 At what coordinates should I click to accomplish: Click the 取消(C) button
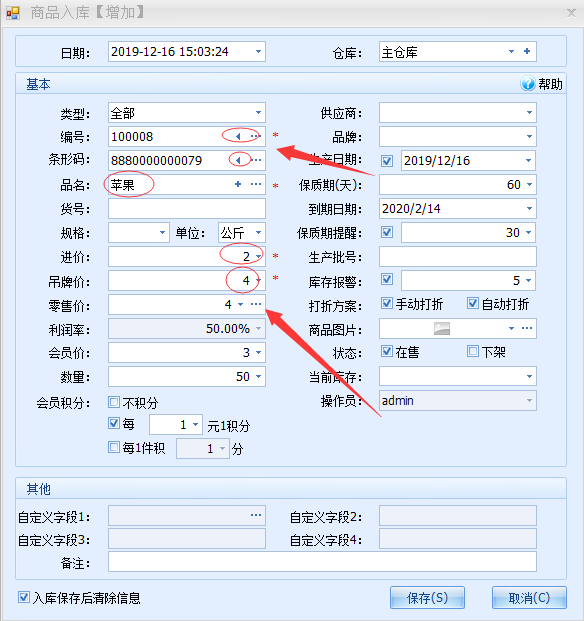(529, 598)
